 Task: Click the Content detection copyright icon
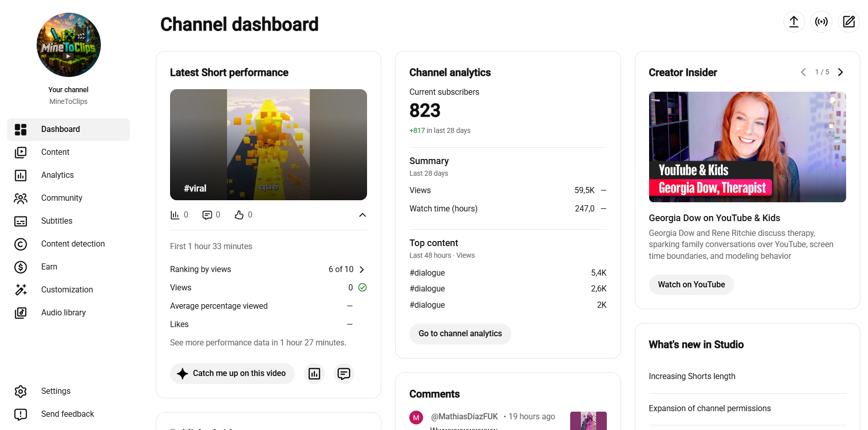[20, 244]
